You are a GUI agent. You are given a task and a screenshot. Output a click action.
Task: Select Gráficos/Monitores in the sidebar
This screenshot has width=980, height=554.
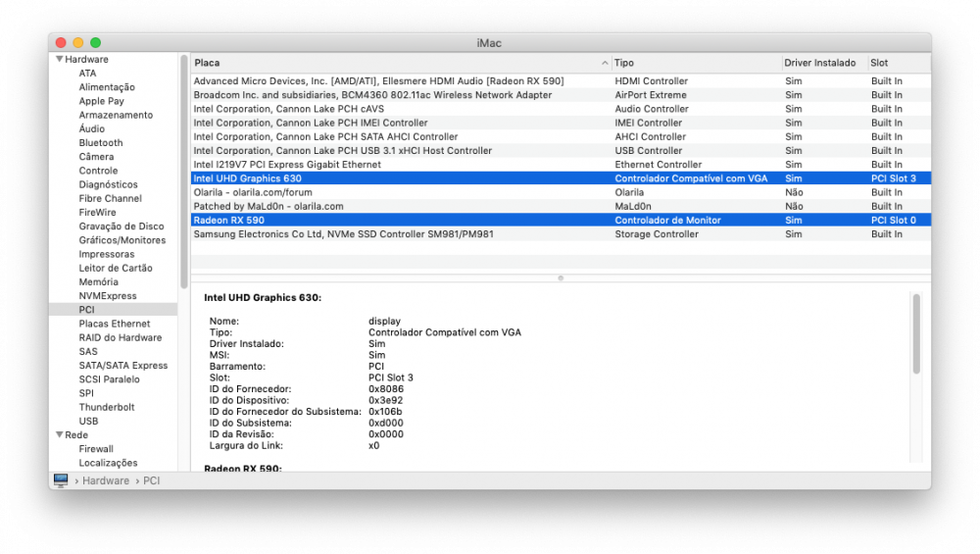[x=122, y=240]
